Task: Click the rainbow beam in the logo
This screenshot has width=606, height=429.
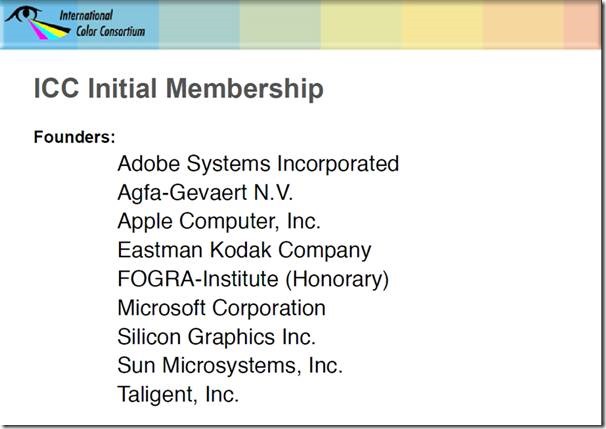Action: coord(49,29)
